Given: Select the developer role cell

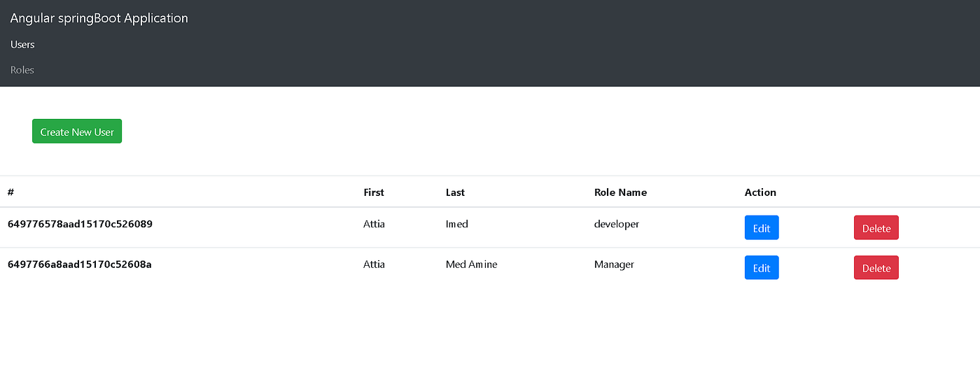Looking at the screenshot, I should 617,225.
